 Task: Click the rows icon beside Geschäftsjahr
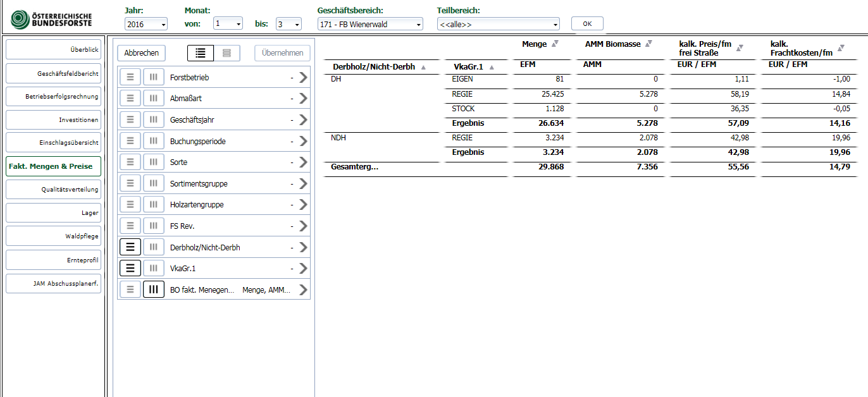[x=130, y=119]
